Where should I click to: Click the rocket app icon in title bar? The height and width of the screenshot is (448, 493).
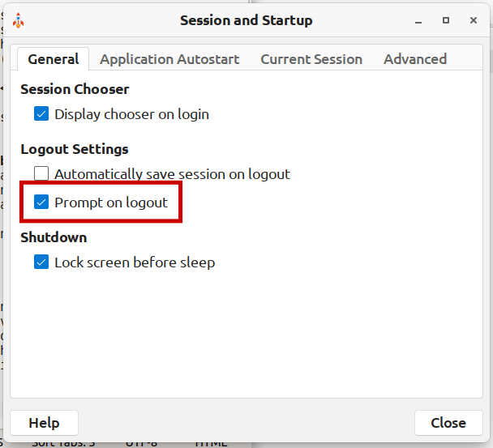tap(18, 20)
